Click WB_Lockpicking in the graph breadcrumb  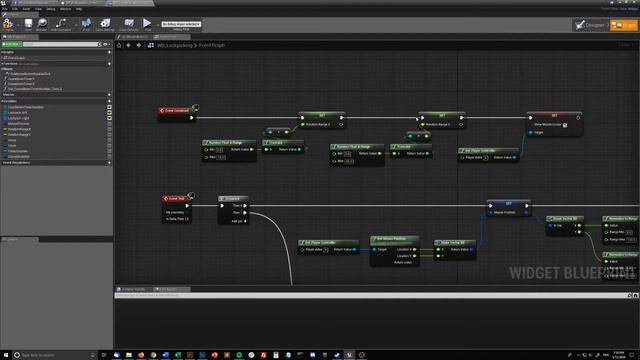click(174, 45)
